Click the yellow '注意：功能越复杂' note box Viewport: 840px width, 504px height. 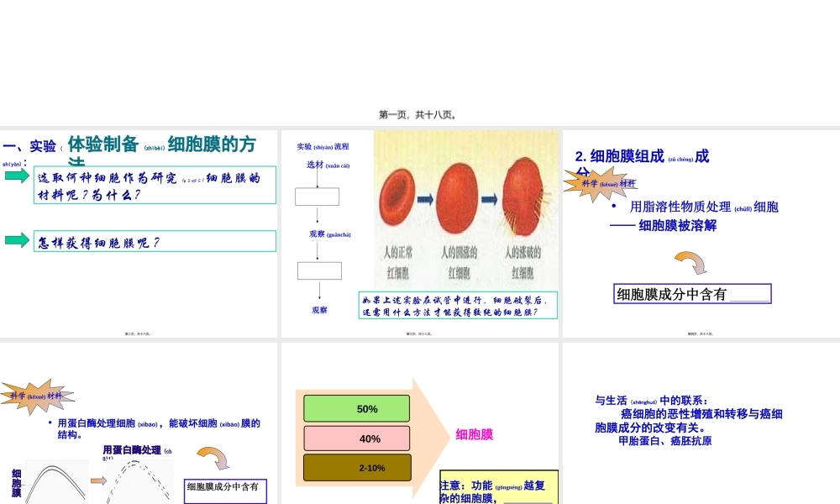498,486
